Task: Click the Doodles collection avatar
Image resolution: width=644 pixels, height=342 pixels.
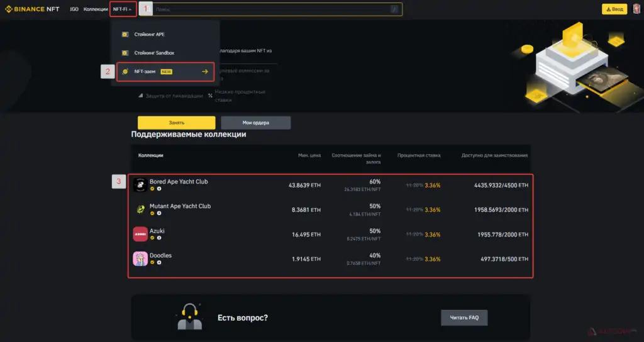Action: [140, 258]
